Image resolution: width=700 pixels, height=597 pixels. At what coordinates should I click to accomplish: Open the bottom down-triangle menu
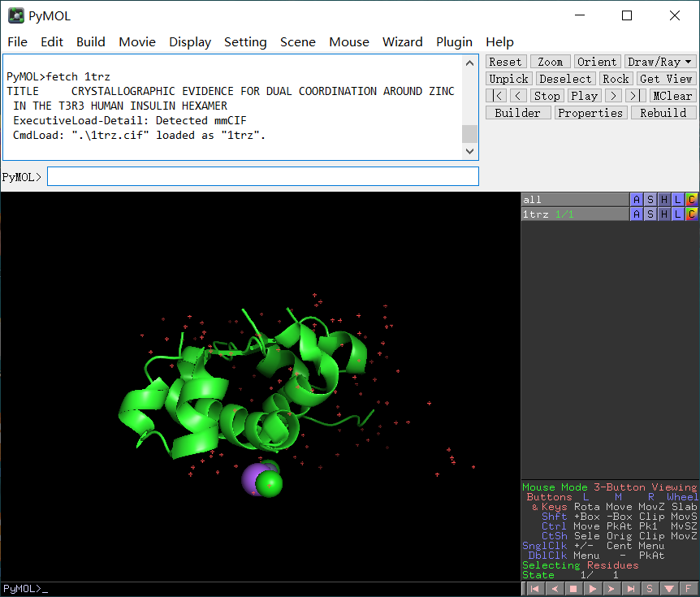[669, 589]
